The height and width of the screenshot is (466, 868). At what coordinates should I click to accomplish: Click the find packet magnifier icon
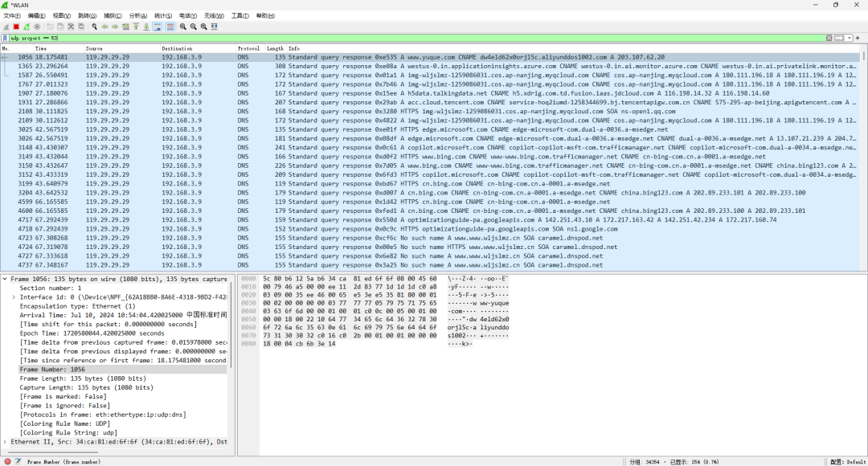click(95, 27)
